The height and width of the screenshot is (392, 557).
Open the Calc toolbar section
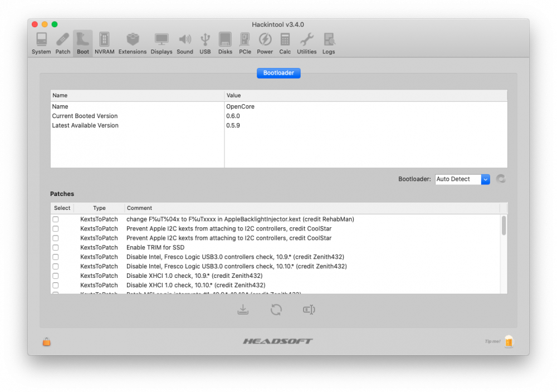[x=285, y=43]
